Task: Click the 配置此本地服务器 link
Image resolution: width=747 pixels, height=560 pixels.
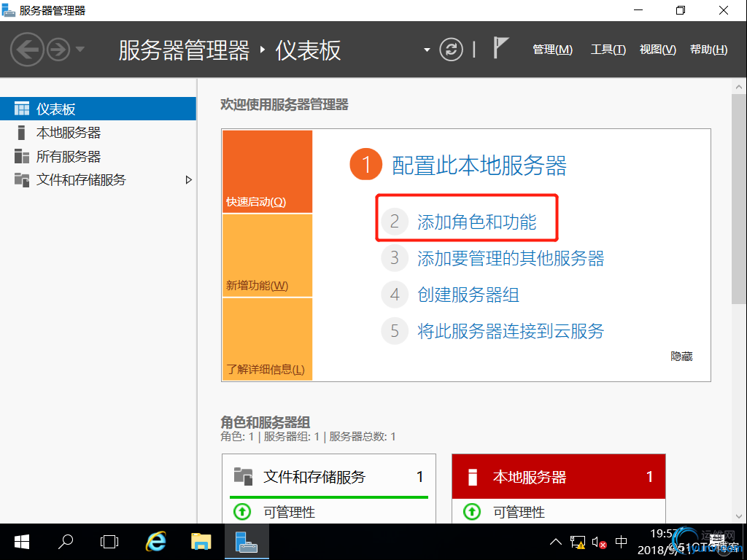Action: [x=479, y=166]
